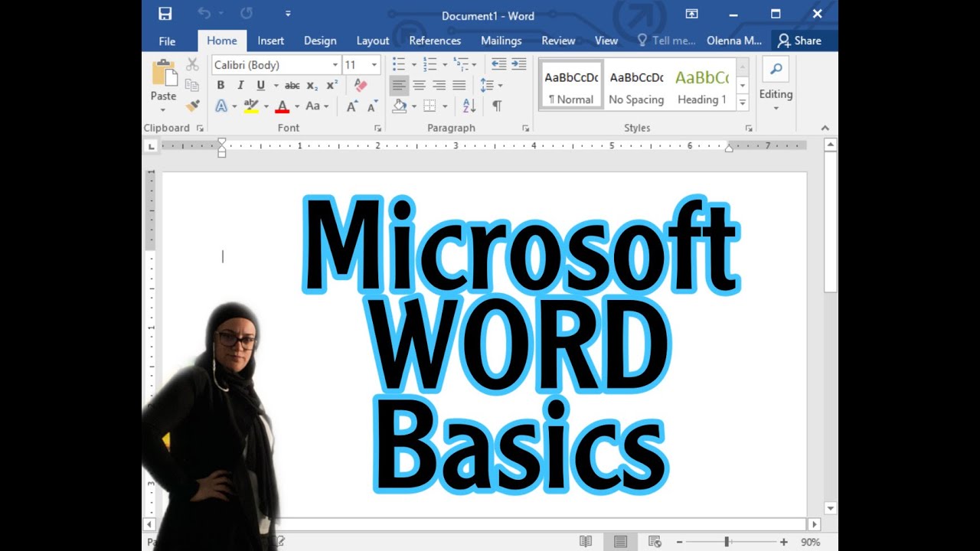The width and height of the screenshot is (980, 551).
Task: Open the font color dropdown arrow
Action: pos(296,106)
